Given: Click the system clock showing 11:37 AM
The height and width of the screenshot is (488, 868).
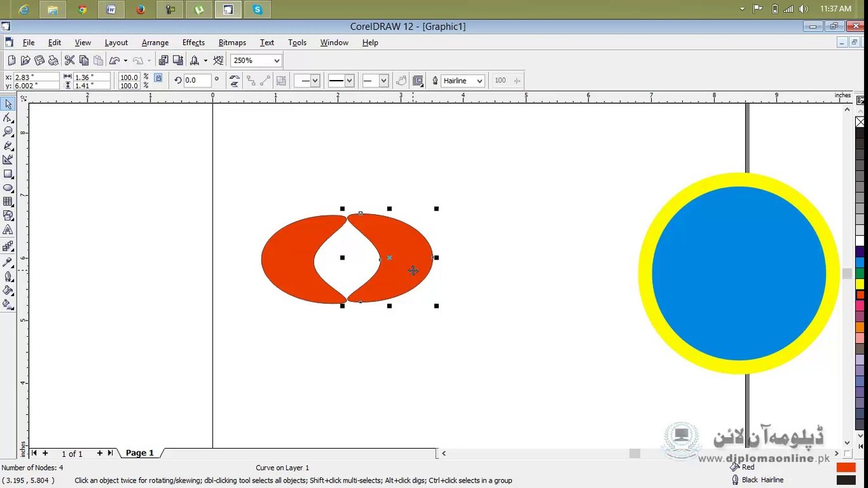Looking at the screenshot, I should click(x=835, y=9).
